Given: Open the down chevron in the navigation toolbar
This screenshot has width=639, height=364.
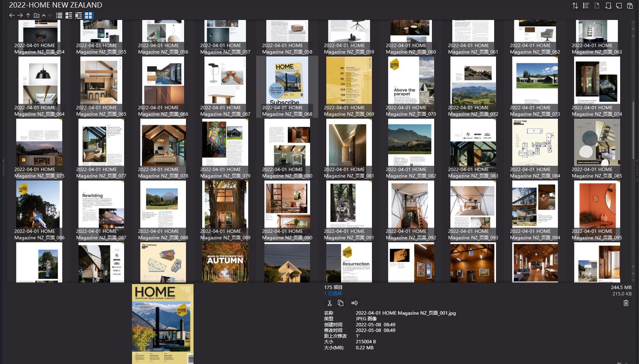Looking at the screenshot, I should click(x=49, y=15).
